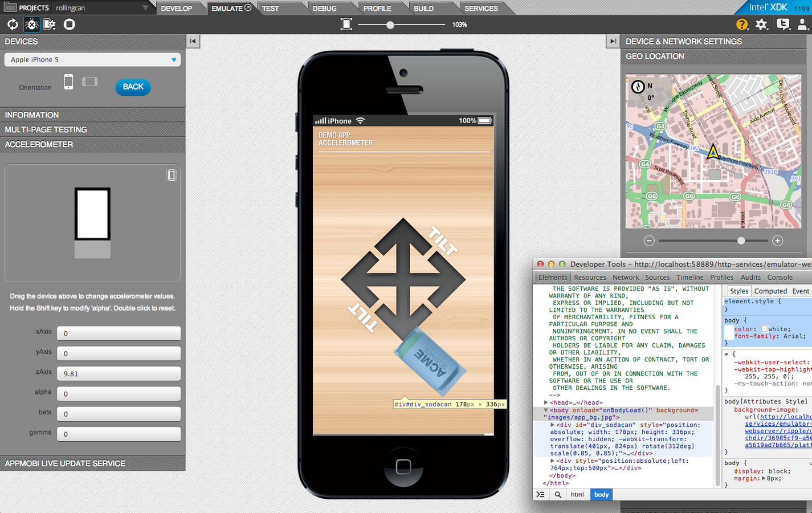Screen dimensions: 812x513
Task: Click the search magnifier icon in Developer Tools
Action: pos(558,494)
